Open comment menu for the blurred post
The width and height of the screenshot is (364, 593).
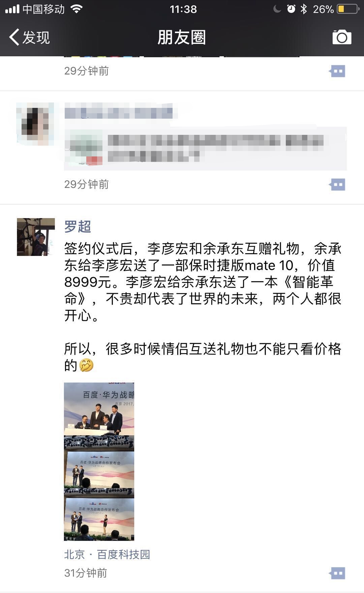337,184
